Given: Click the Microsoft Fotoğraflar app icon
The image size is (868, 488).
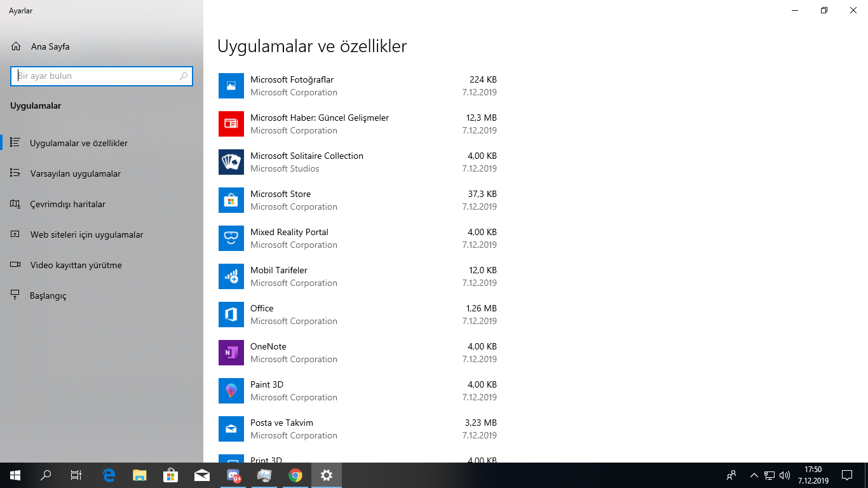Looking at the screenshot, I should (x=231, y=86).
